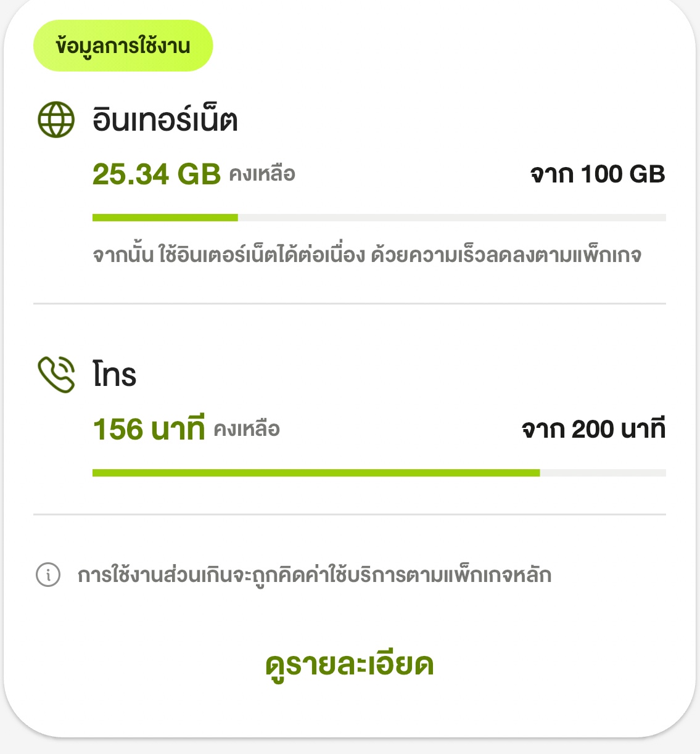The height and width of the screenshot is (754, 700).
Task: Select the ข้อมูลการใช้งาน tab pill
Action: [123, 46]
